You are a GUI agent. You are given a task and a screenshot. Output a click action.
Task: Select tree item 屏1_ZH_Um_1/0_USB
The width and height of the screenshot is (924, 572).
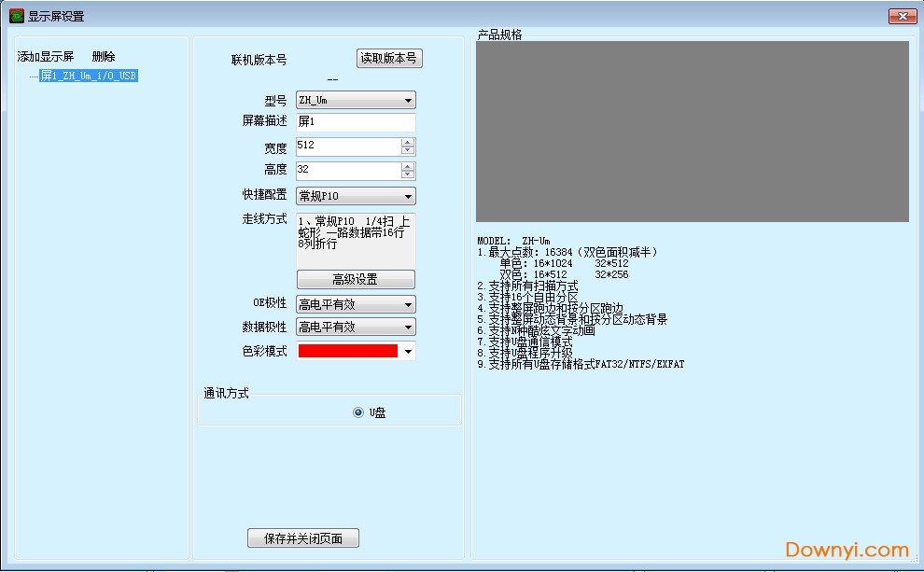(90, 76)
